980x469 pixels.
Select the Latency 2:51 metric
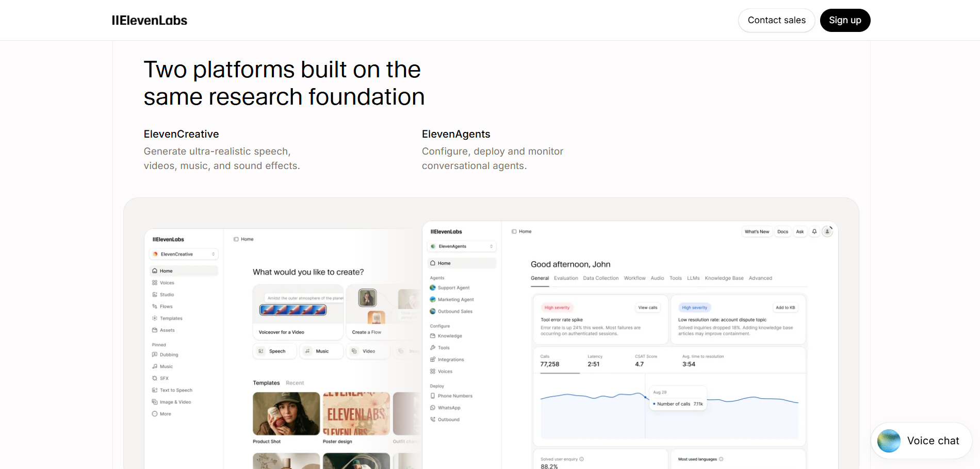595,361
